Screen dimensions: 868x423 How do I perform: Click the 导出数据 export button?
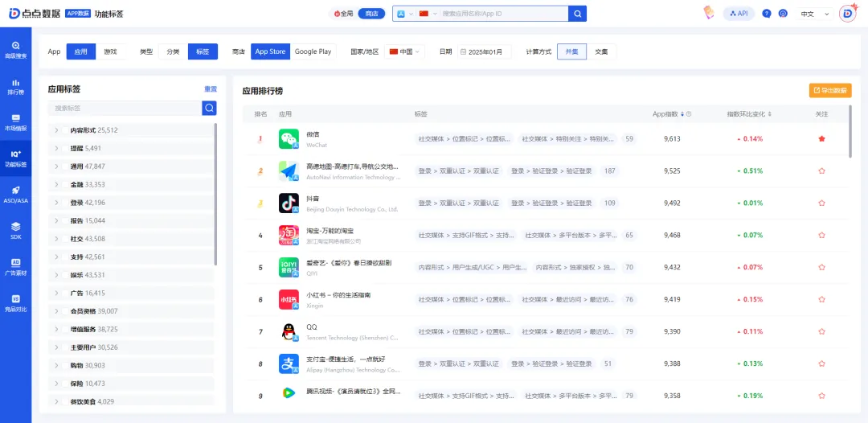[830, 90]
